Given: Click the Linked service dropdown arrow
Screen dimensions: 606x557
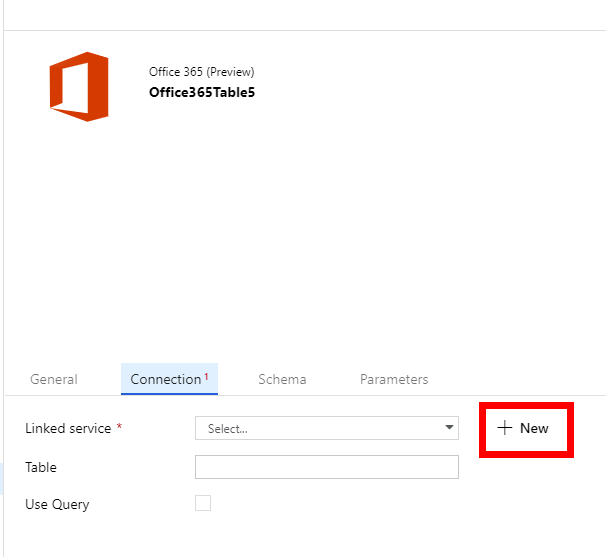Looking at the screenshot, I should pos(448,429).
